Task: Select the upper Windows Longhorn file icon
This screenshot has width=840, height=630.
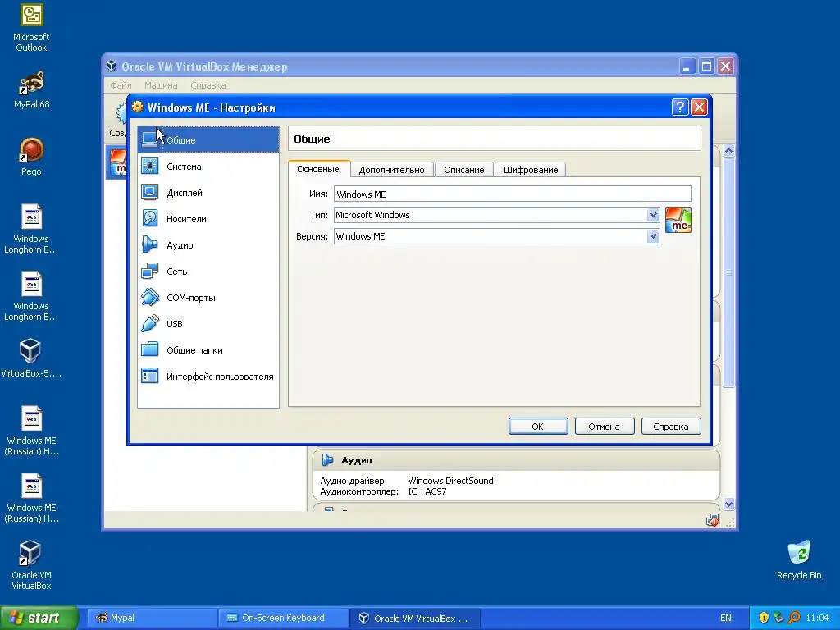Action: point(31,230)
